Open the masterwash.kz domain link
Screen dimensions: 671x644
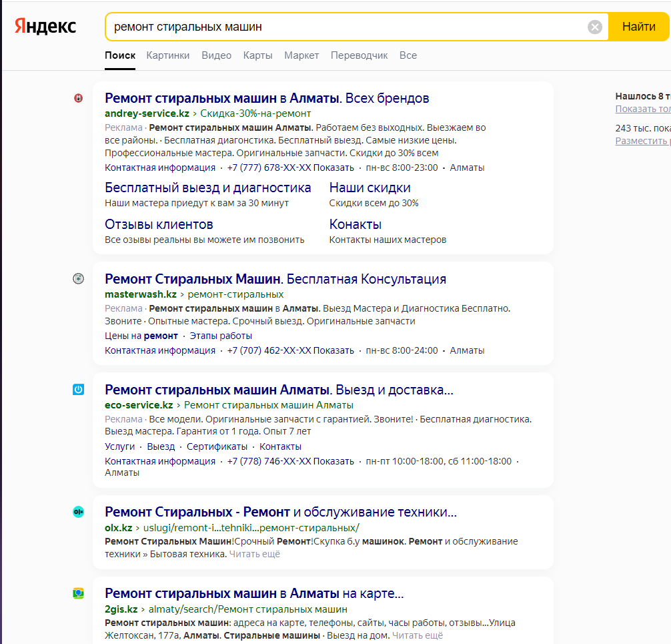pyautogui.click(x=141, y=294)
